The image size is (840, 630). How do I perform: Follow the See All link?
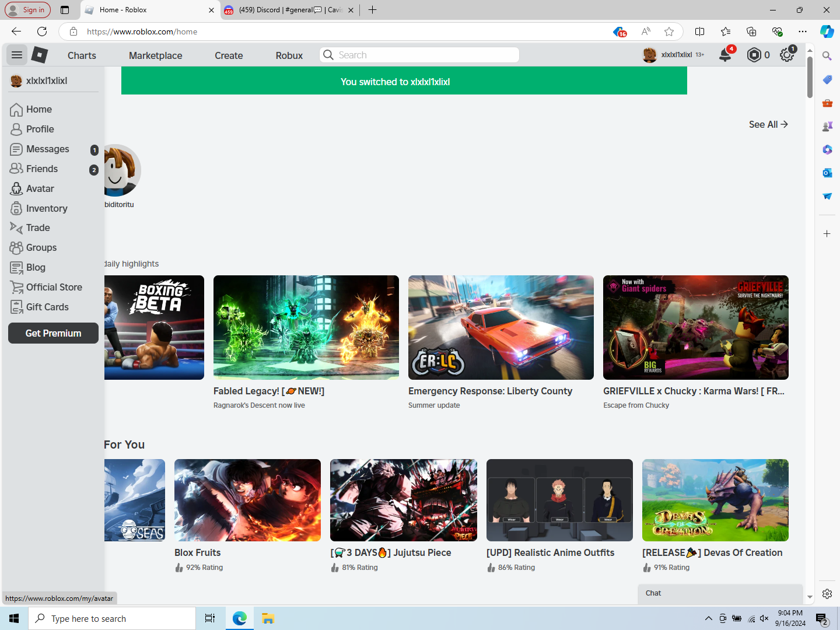pos(768,124)
